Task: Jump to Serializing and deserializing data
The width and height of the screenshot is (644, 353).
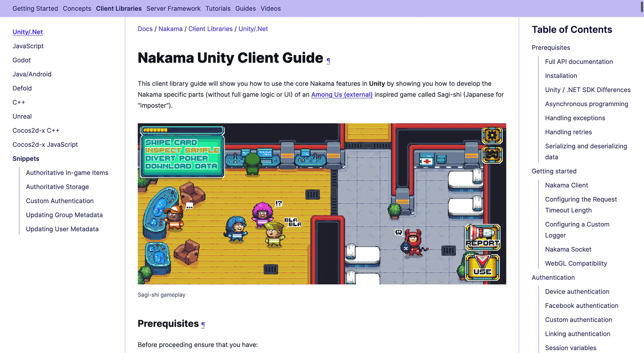Action: (586, 152)
